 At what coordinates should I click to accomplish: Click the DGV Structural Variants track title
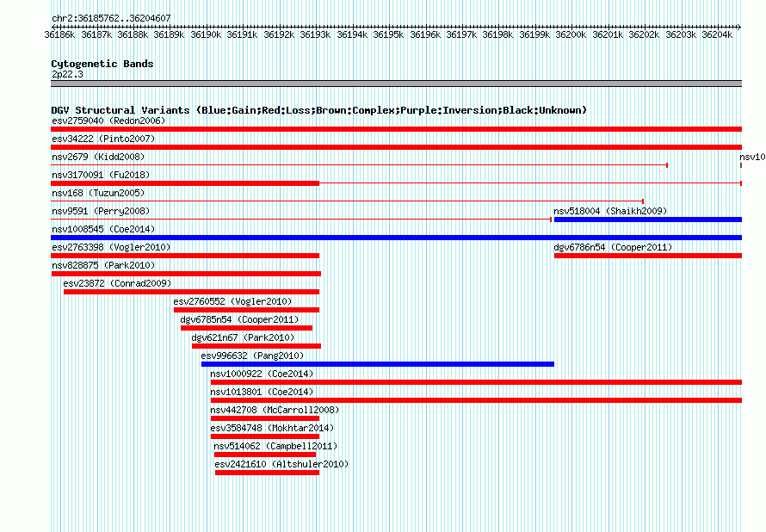tap(319, 110)
